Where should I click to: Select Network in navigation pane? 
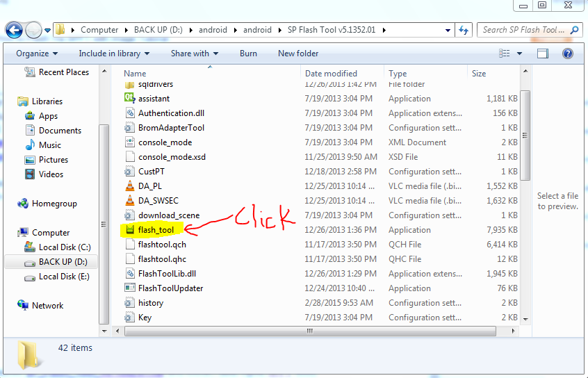tap(40, 306)
